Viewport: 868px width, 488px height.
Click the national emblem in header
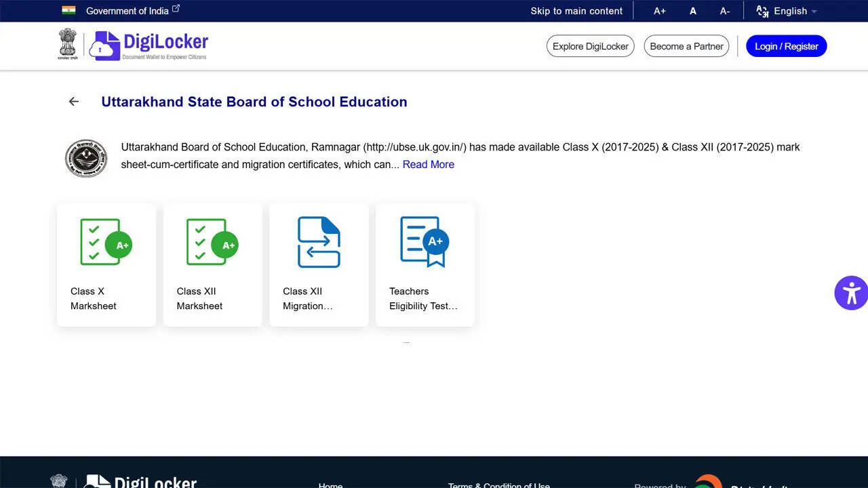pyautogui.click(x=68, y=45)
